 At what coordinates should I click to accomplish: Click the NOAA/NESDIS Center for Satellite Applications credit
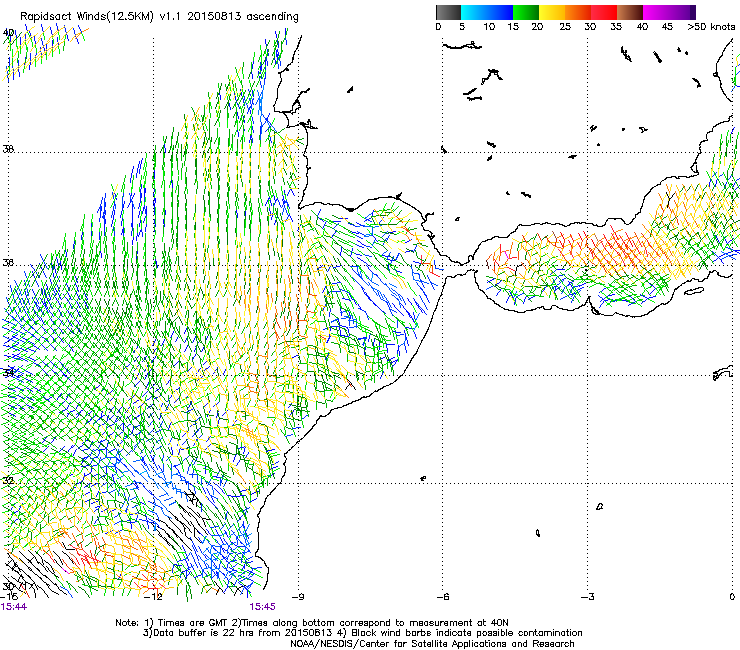click(x=432, y=644)
